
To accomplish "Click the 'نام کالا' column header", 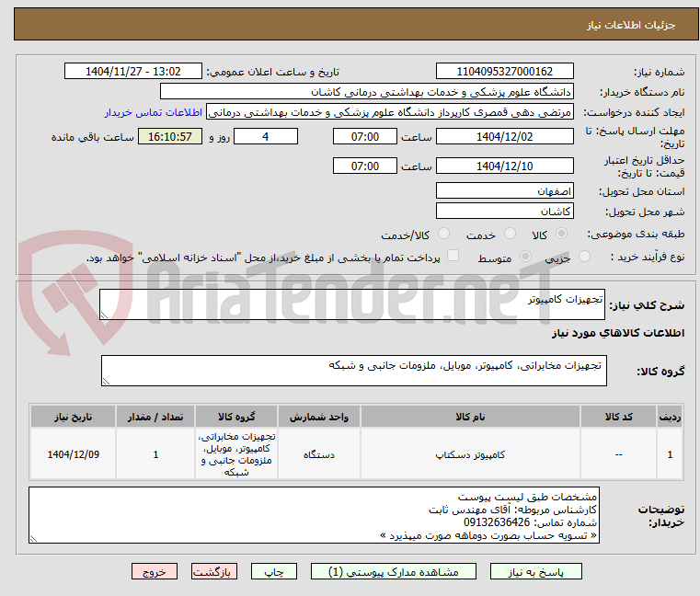I will pos(470,417).
